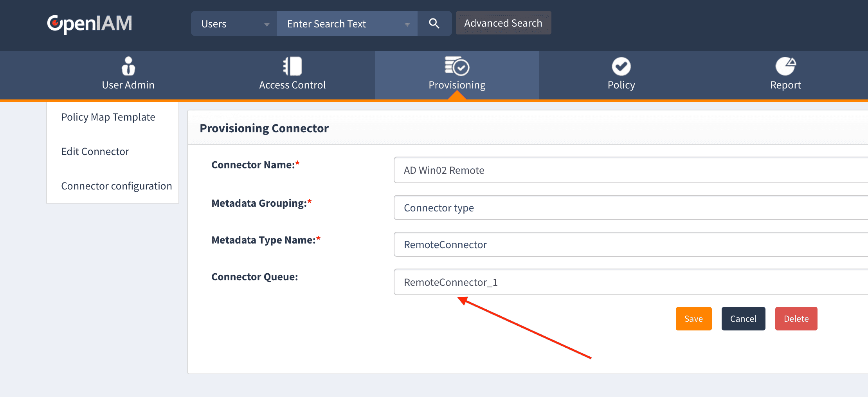Go to Connector configuration in sidebar
This screenshot has height=397, width=868.
pos(116,186)
